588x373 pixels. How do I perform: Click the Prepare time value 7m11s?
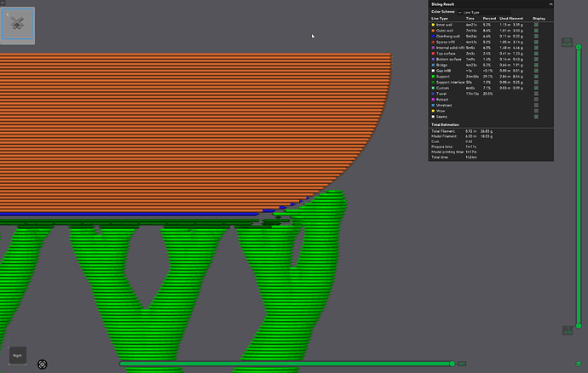point(471,147)
